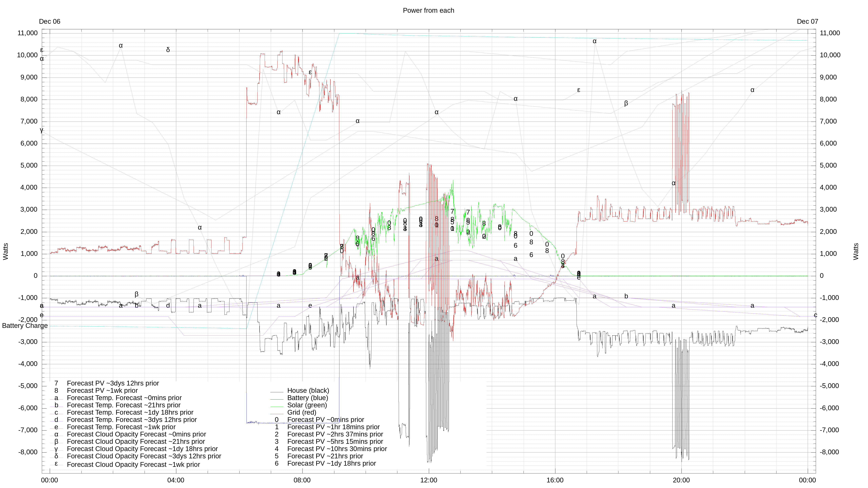Click the 'Battery Charge' line label
This screenshot has height=488, width=868.
(x=25, y=326)
